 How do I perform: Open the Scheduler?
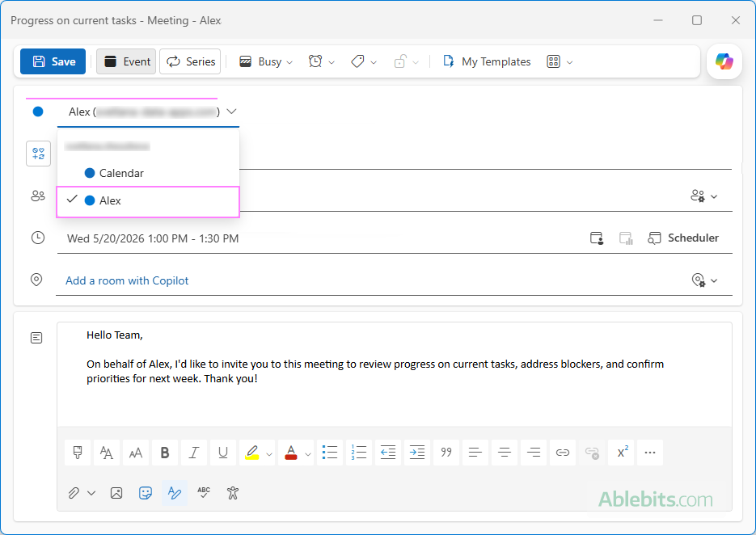click(x=682, y=238)
